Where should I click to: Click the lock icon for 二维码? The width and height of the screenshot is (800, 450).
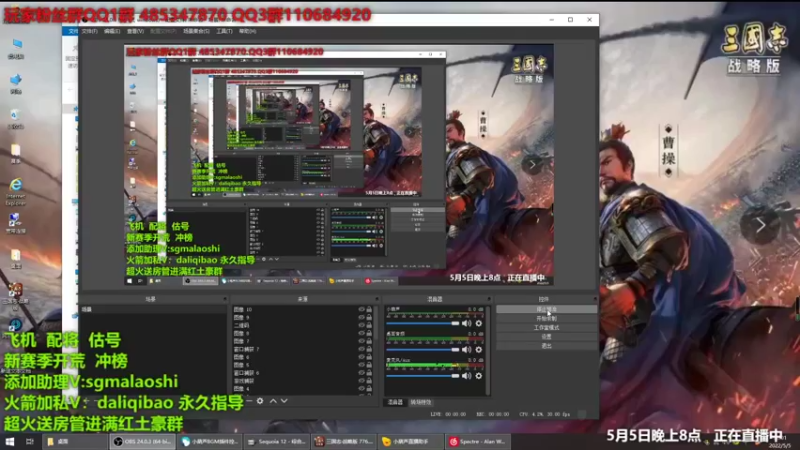[x=369, y=325]
